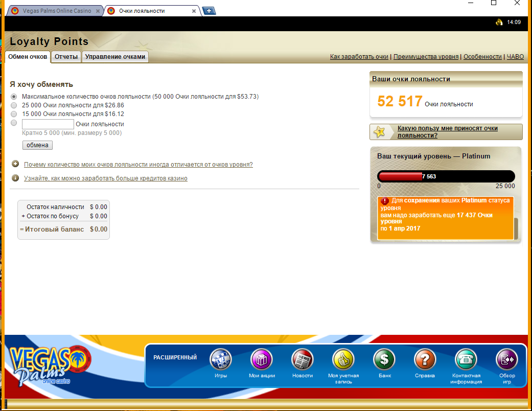Screen dimensions: 532x411
Task: Select maximum loyalty points radio option
Action: click(14, 97)
